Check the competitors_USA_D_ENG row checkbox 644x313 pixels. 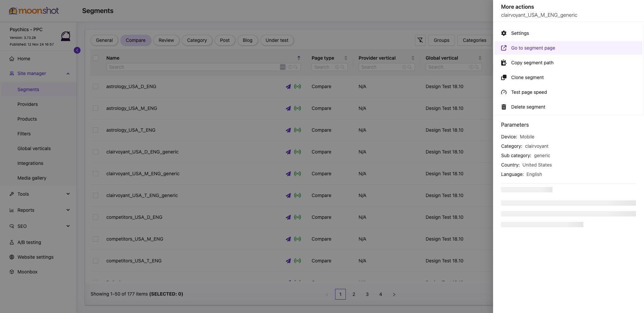click(x=96, y=217)
